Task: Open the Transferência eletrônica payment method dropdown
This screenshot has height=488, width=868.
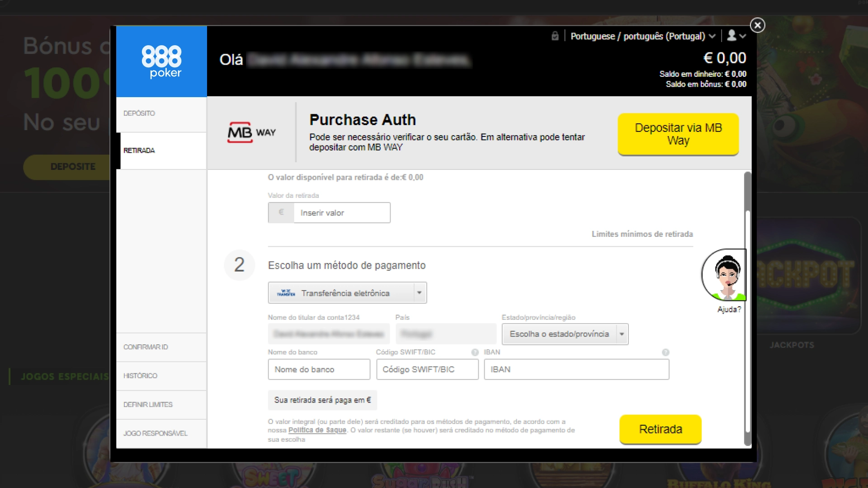Action: tap(347, 293)
